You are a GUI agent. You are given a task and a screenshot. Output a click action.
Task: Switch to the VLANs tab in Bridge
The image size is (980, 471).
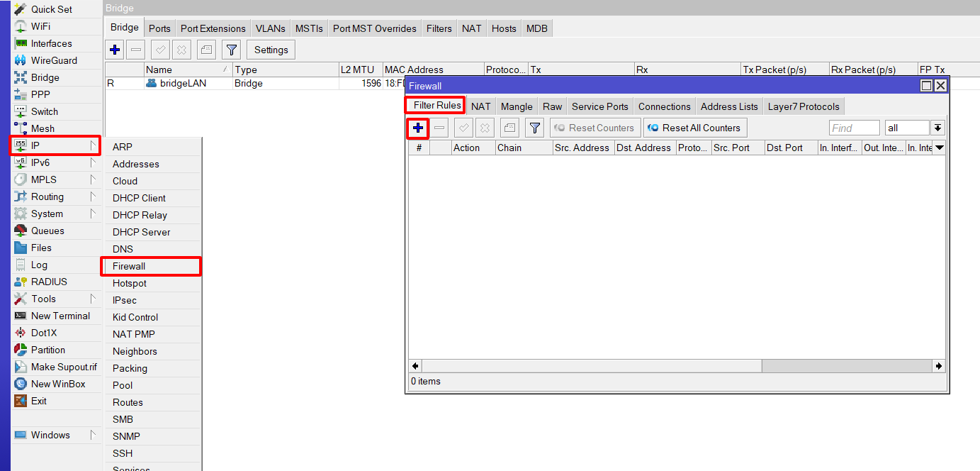click(270, 28)
